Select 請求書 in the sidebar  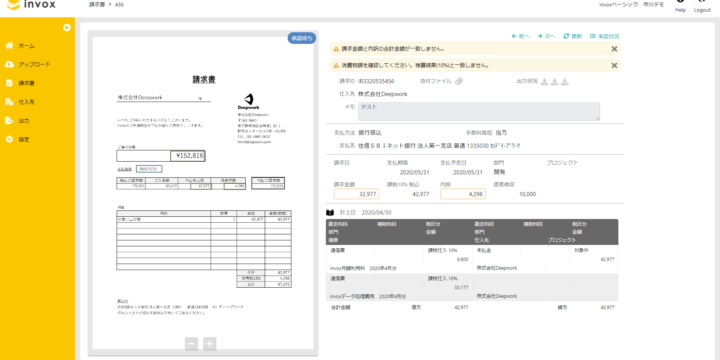[x=26, y=84]
